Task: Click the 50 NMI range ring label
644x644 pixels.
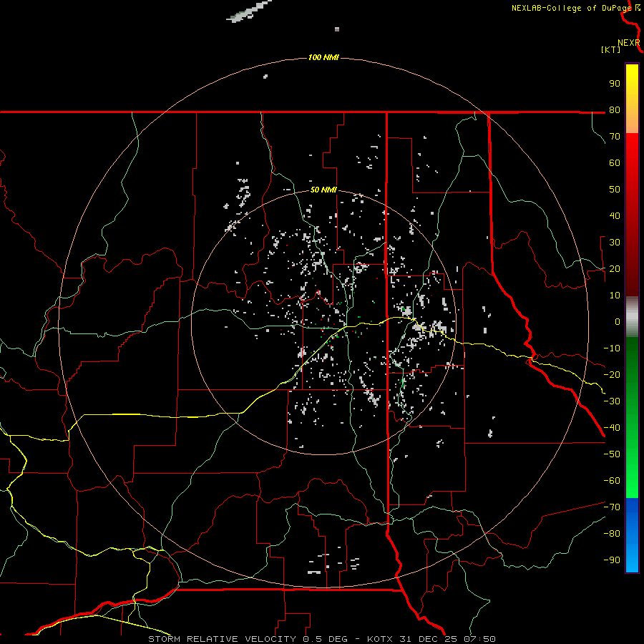Action: coord(323,190)
